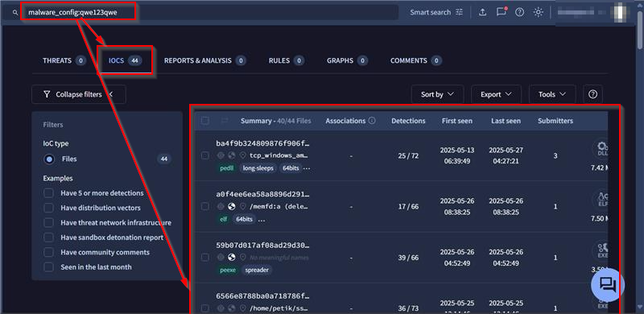Screen dimensions: 644x314
Task: Open hash ba4f9b324809876f906f link
Action: (263, 143)
